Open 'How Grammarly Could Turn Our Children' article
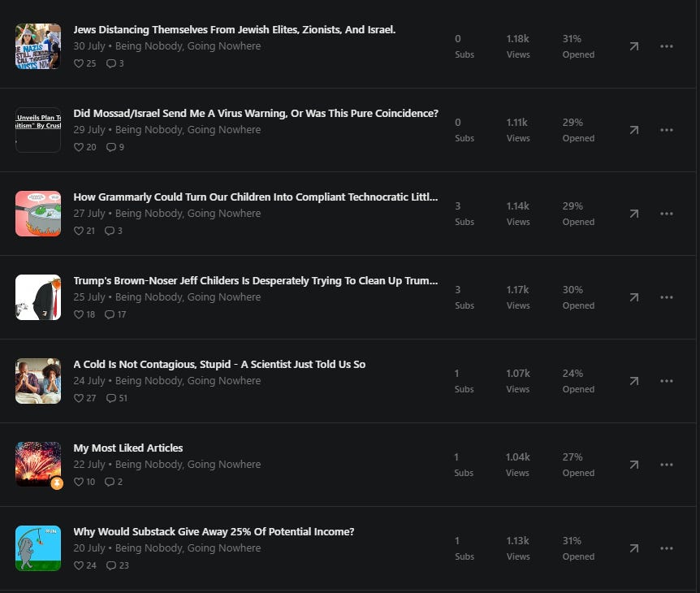700x593 pixels. pos(255,197)
